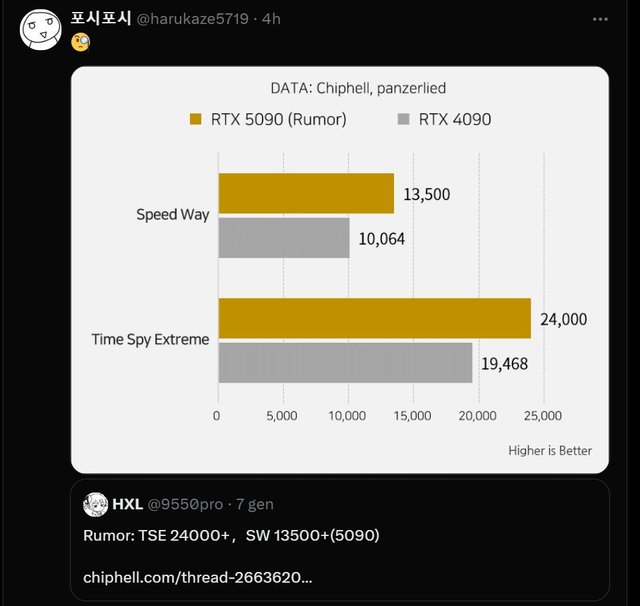Image resolution: width=640 pixels, height=606 pixels.
Task: Click the monocle face emoji
Action: 80,42
